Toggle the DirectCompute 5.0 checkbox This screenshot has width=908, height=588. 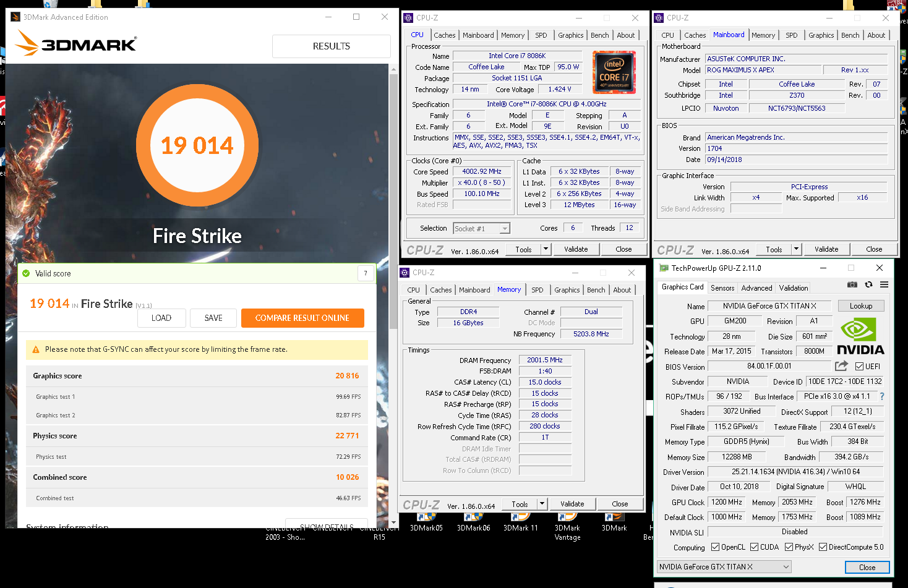pos(823,547)
